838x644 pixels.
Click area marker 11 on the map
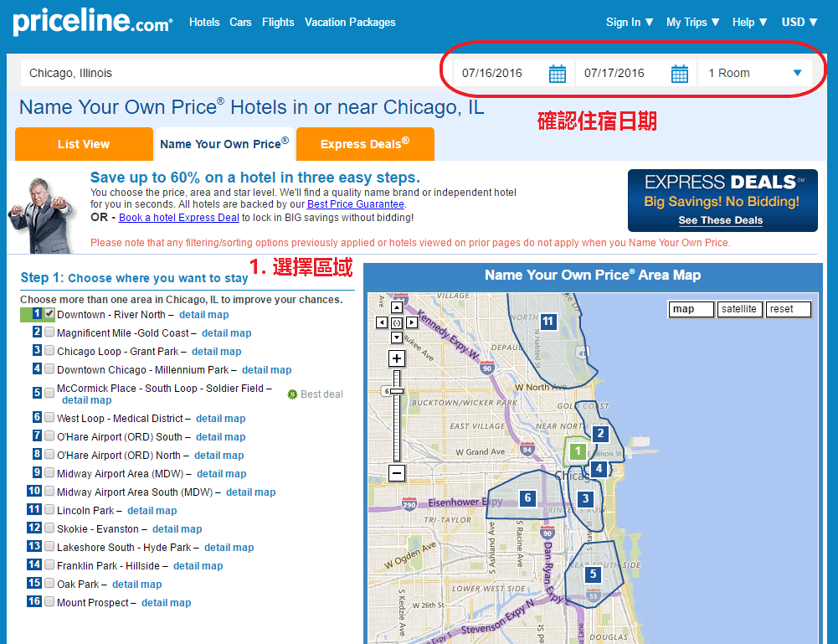pyautogui.click(x=548, y=321)
